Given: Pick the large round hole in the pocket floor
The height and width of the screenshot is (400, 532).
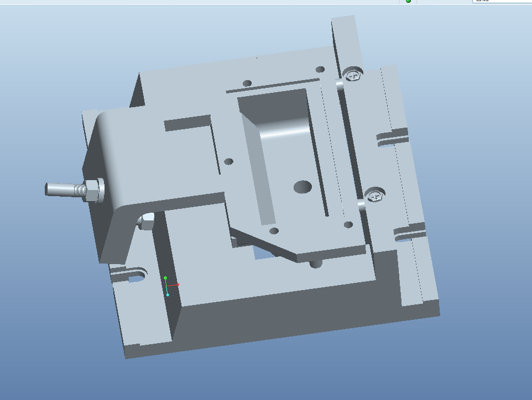Looking at the screenshot, I should click(302, 187).
